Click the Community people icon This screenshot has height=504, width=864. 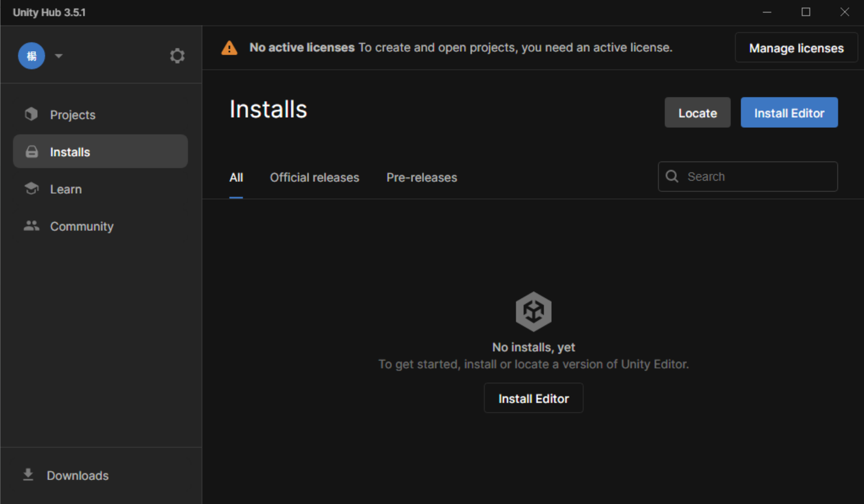tap(32, 226)
